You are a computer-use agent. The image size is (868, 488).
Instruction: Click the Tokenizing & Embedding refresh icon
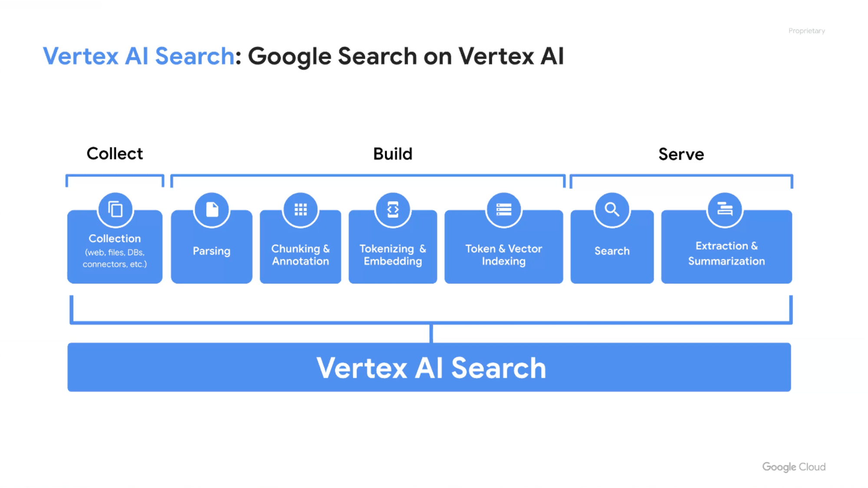point(392,209)
